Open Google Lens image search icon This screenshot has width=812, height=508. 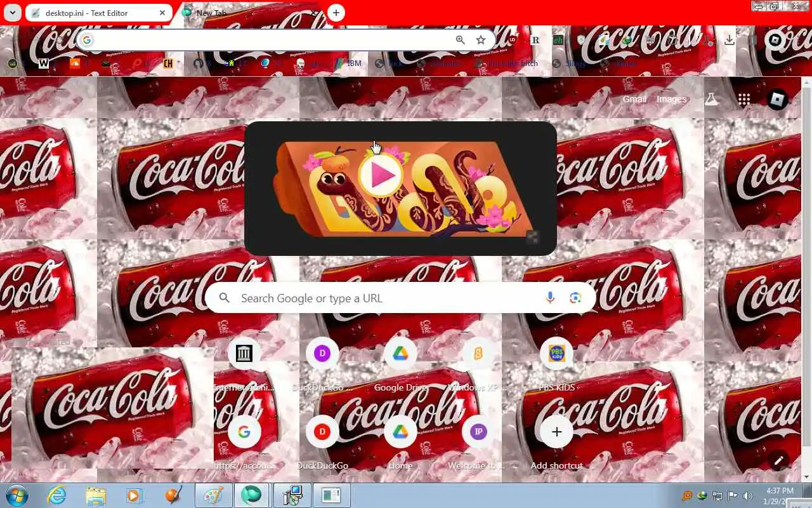click(x=575, y=298)
